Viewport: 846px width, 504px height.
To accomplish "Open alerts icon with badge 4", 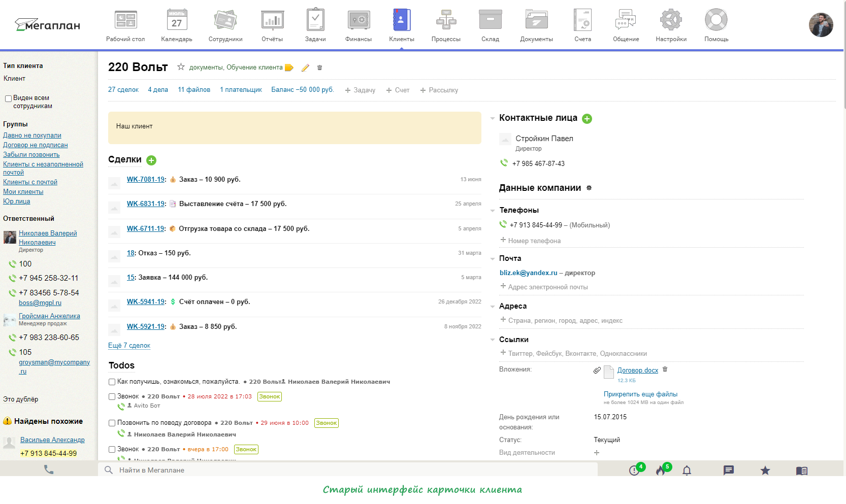I will [x=635, y=470].
